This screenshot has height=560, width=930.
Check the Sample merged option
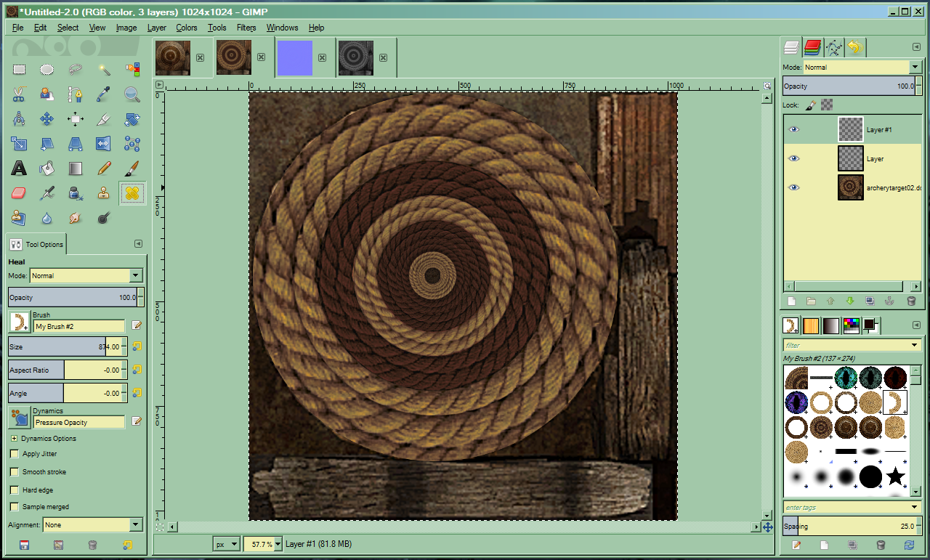point(13,508)
